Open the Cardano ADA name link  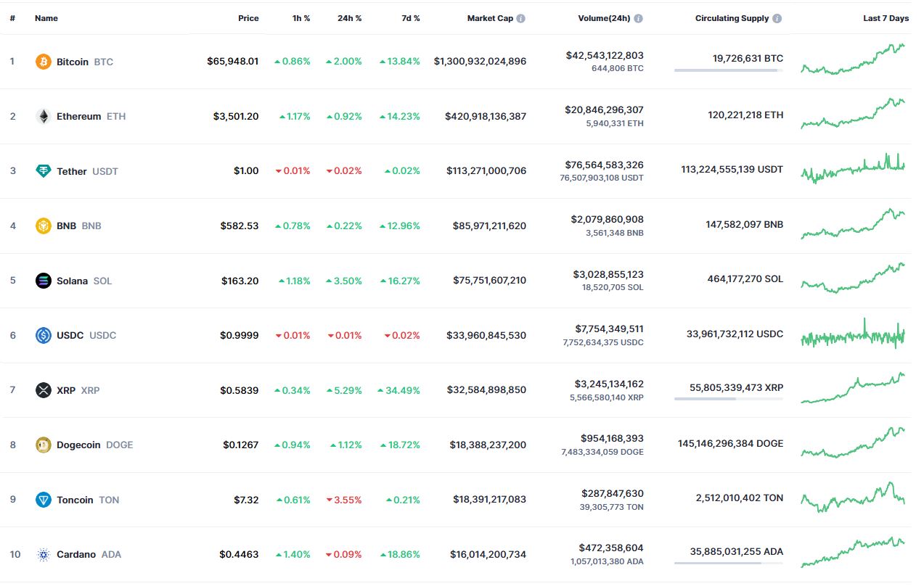click(89, 554)
